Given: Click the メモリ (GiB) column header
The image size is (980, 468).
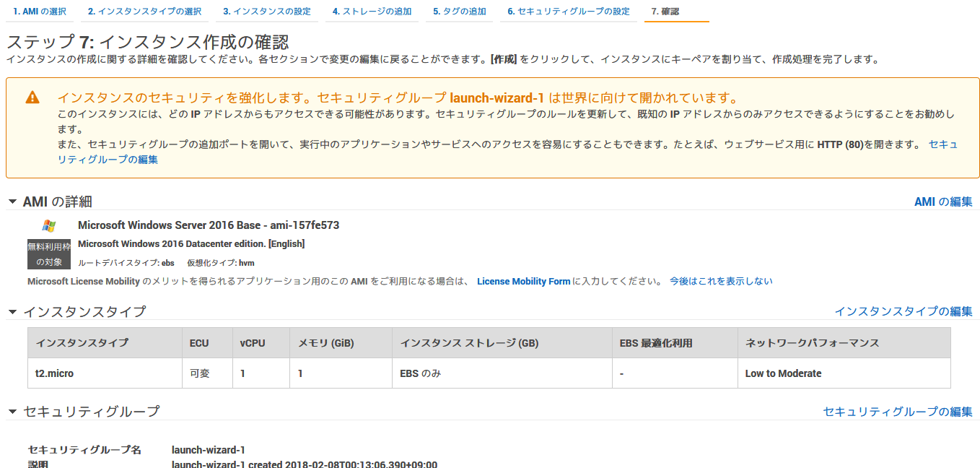Looking at the screenshot, I should (341, 343).
